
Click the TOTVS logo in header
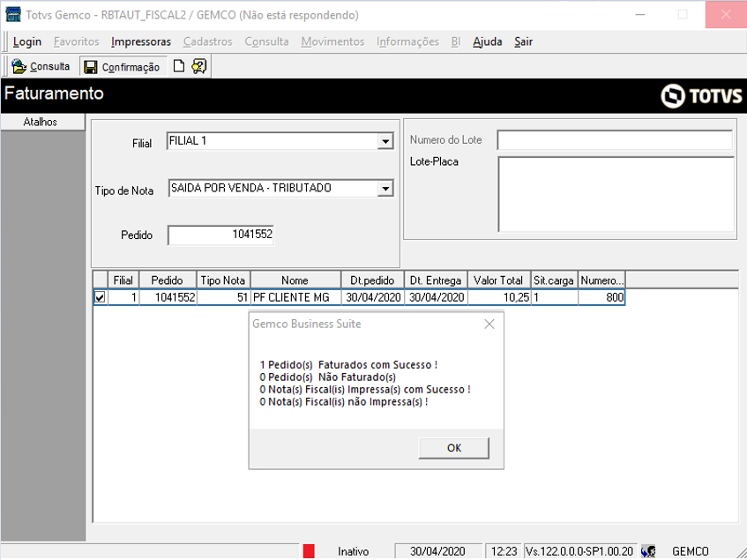pyautogui.click(x=701, y=96)
